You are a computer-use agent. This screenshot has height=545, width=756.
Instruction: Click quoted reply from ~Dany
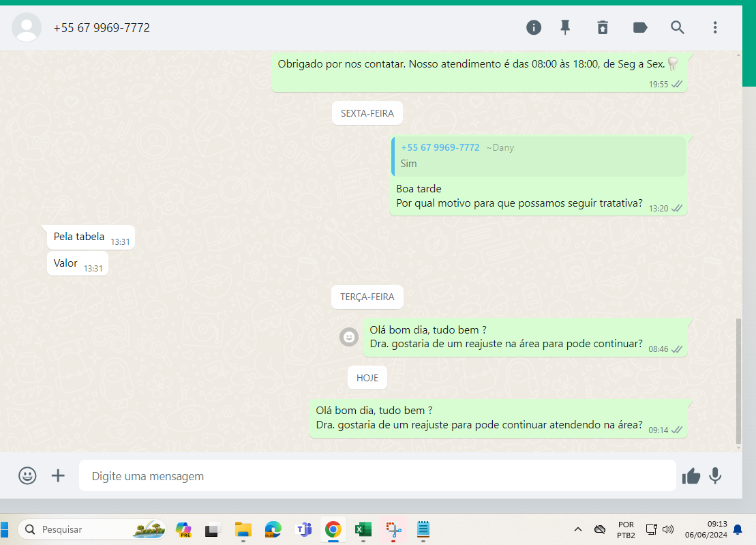[539, 156]
